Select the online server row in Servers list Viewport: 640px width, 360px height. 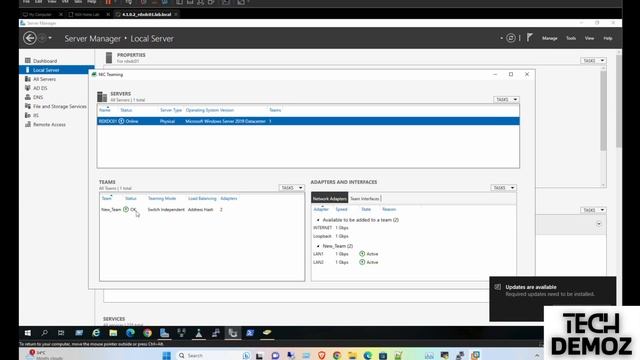point(308,121)
